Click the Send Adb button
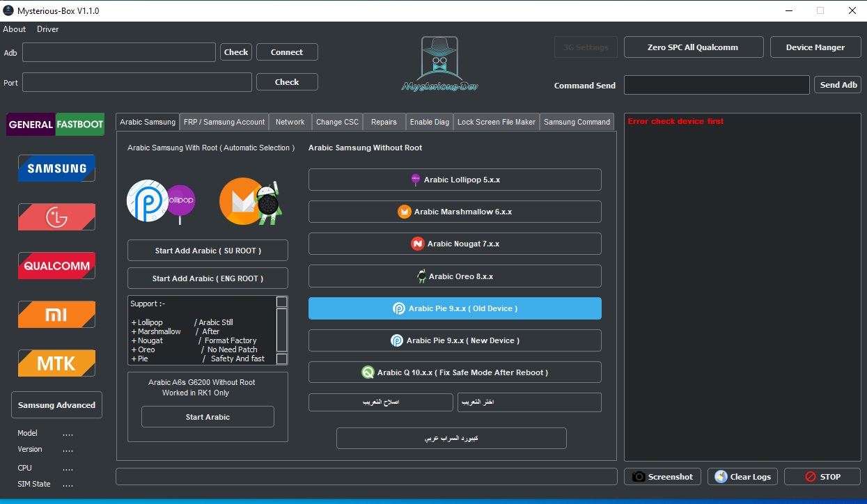The height and width of the screenshot is (504, 867). click(838, 85)
